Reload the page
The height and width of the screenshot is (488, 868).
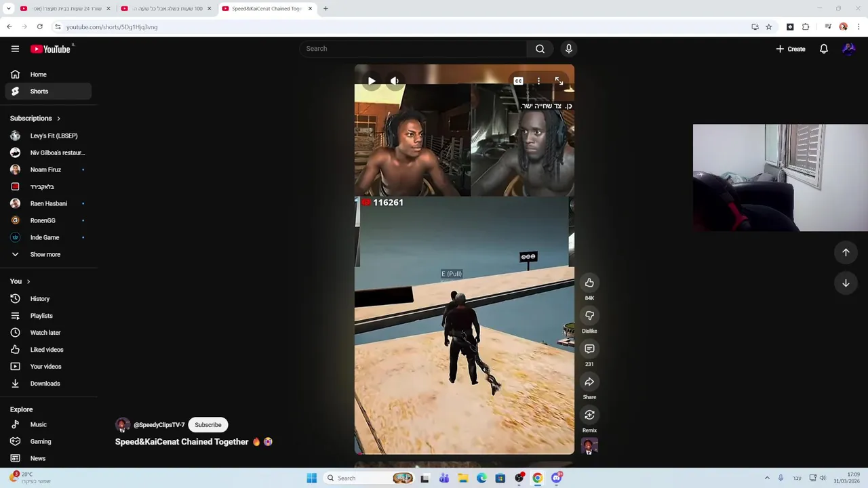tap(40, 26)
